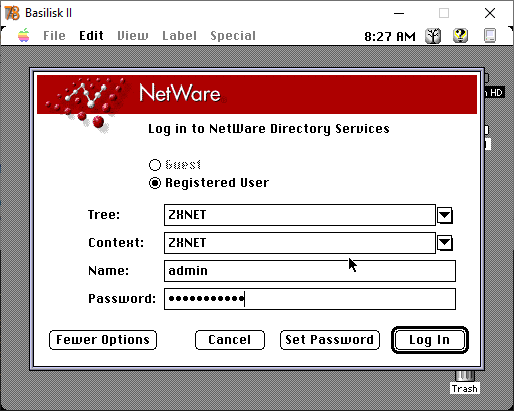514x411 pixels.
Task: Open the File menu
Action: tap(54, 36)
